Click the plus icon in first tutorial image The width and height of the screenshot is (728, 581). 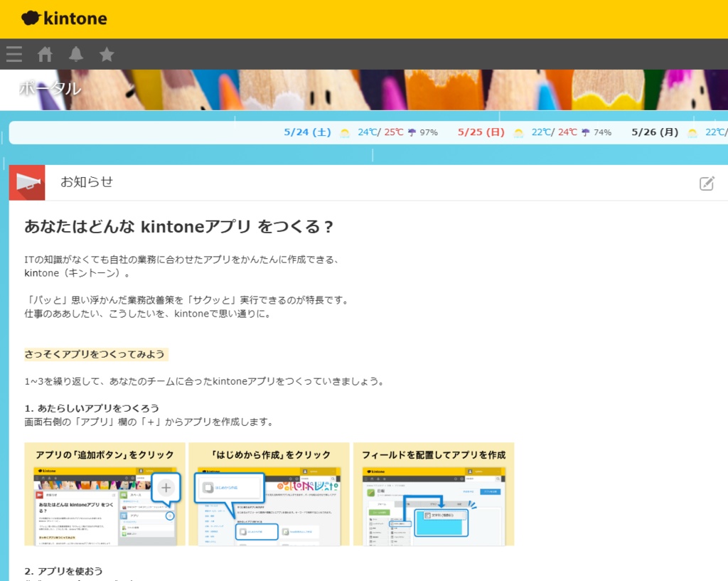click(x=166, y=488)
